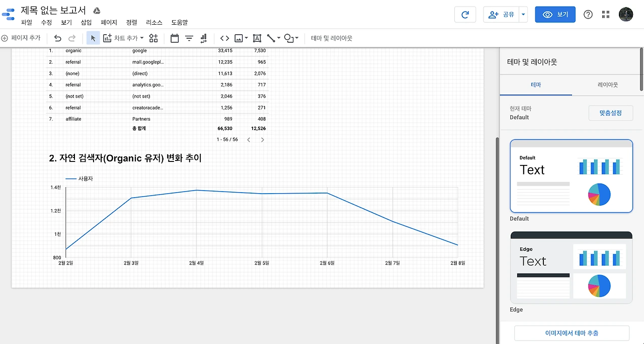Click the 공유 share button
The image size is (644, 344).
tap(501, 15)
